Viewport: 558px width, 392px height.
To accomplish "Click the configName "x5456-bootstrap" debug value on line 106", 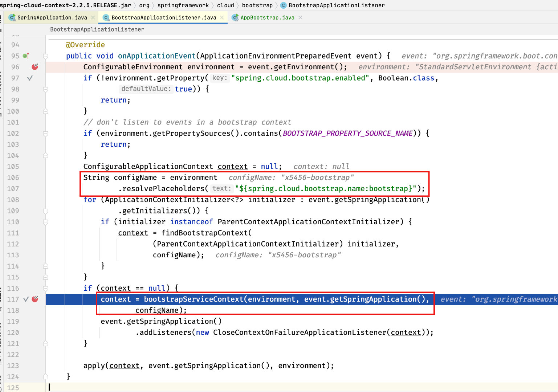I will (x=291, y=177).
